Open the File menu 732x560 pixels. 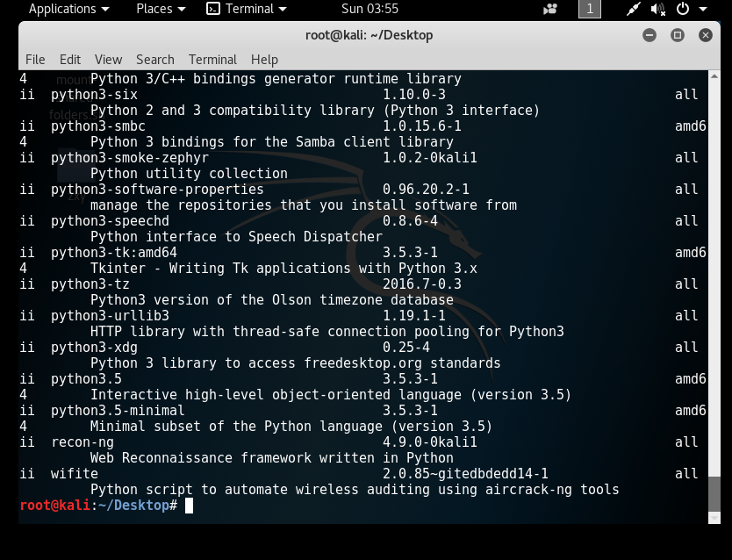(35, 60)
